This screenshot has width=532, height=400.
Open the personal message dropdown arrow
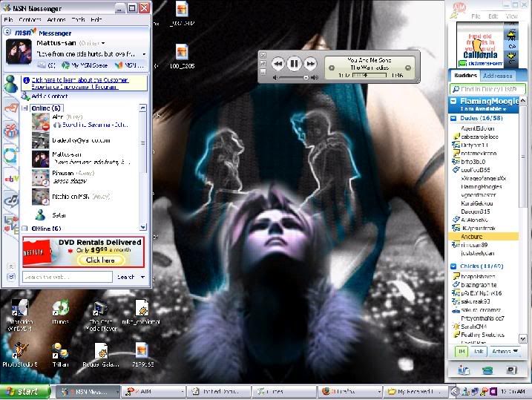144,54
